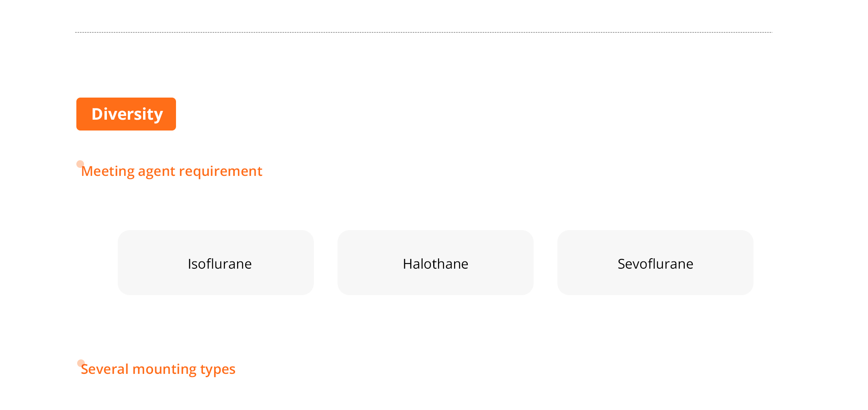Select the Sevoflurane card

pos(655,263)
